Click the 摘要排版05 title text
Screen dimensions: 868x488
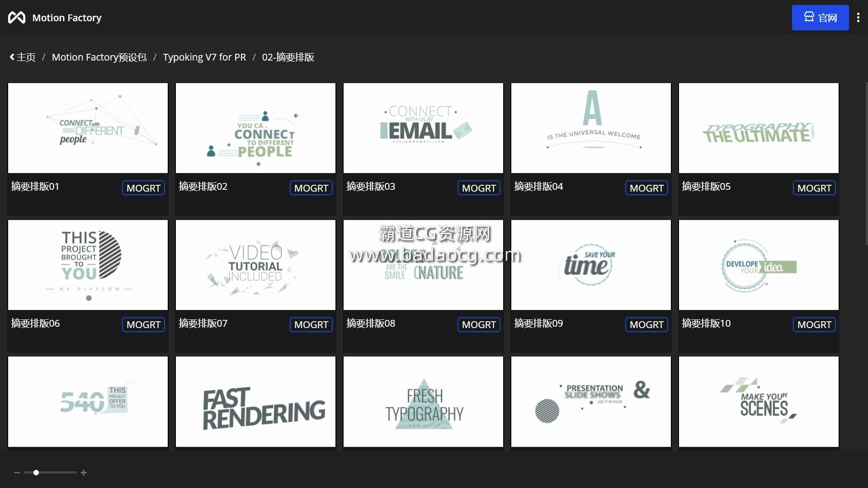pyautogui.click(x=706, y=186)
